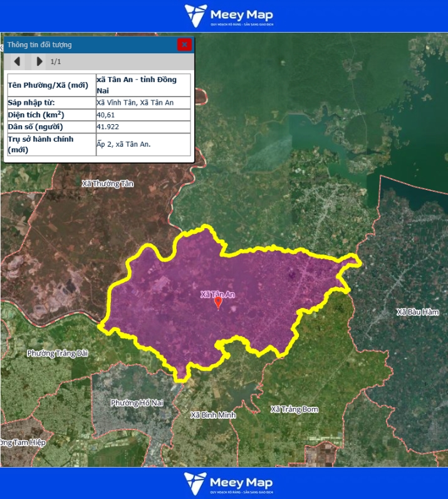Select Xã Trảng Bom label on map
The height and width of the screenshot is (499, 448).
pos(294,409)
